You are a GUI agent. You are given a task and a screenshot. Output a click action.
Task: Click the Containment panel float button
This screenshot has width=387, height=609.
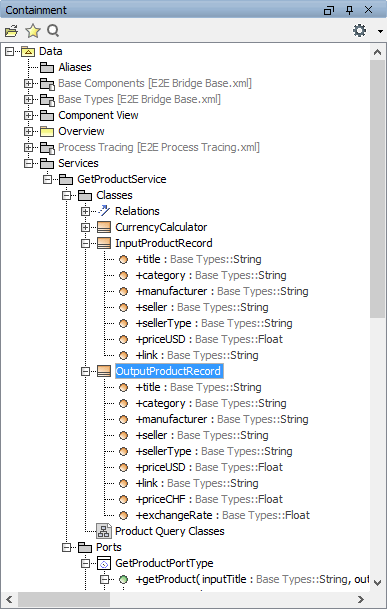pos(329,10)
